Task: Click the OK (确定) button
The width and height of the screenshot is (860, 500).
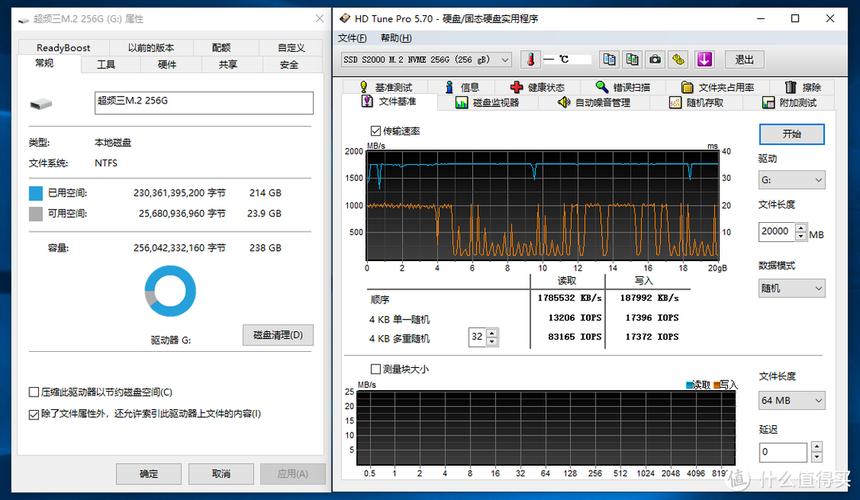Action: tap(148, 474)
